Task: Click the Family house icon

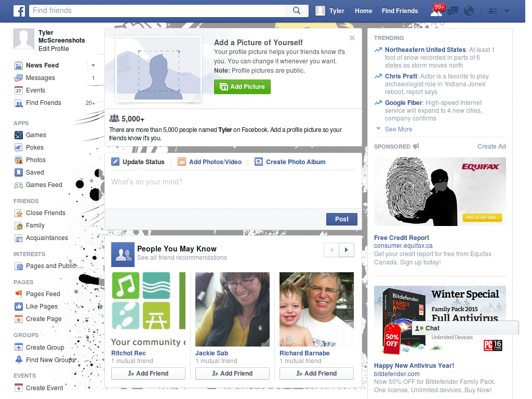Action: pos(19,225)
